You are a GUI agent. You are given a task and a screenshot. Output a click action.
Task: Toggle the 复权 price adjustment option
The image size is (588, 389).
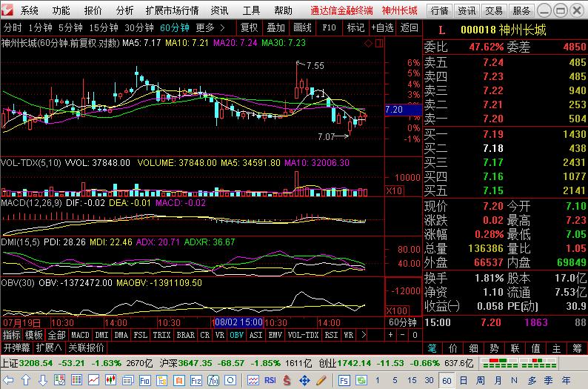250,27
